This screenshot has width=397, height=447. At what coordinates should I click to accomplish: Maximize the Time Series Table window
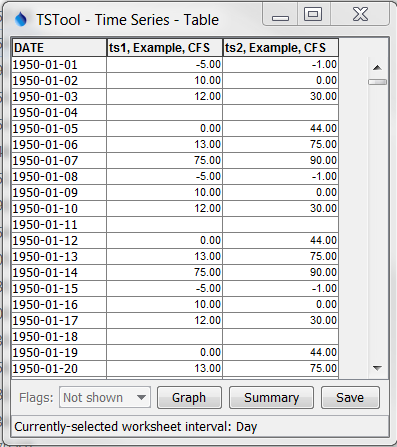(313, 14)
